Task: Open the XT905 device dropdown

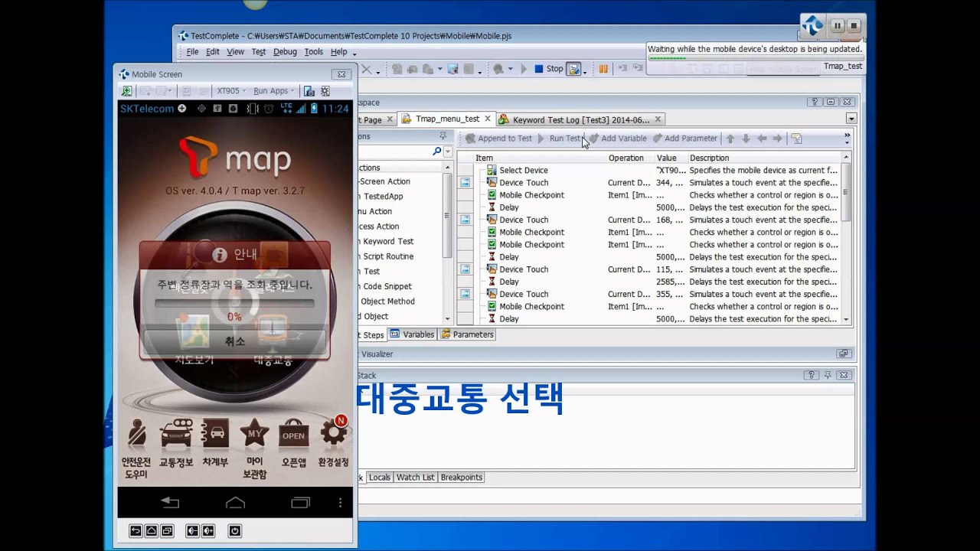Action: (231, 90)
